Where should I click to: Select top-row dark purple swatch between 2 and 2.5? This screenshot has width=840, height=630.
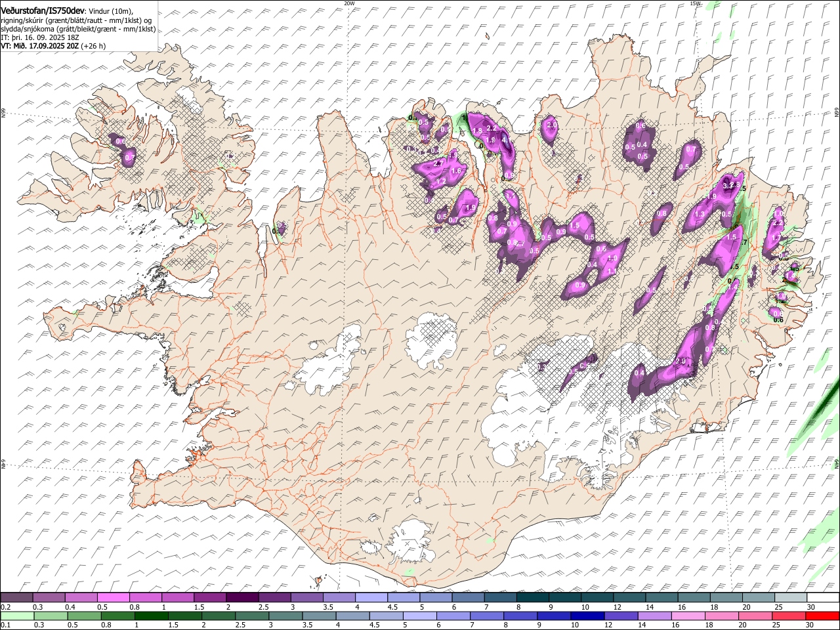pyautogui.click(x=242, y=598)
